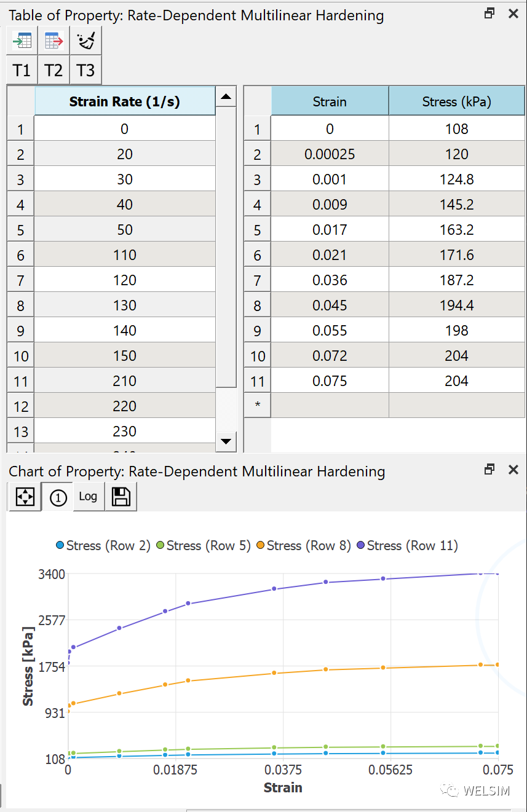Toggle the circled 1 chart button

(x=58, y=497)
